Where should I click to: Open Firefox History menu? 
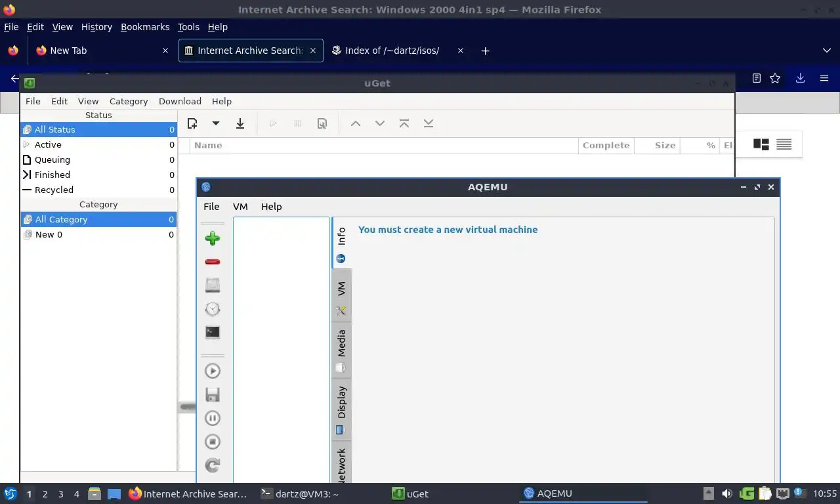[96, 27]
